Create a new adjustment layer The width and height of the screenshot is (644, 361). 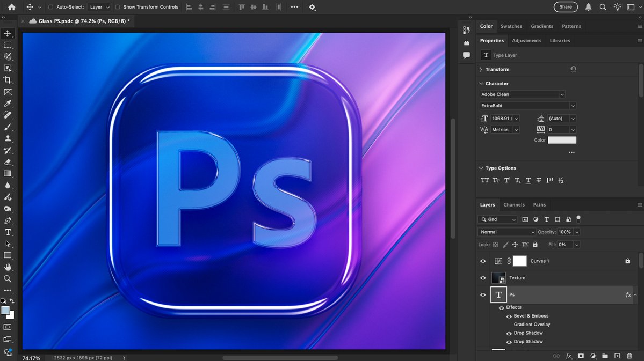[x=593, y=356]
